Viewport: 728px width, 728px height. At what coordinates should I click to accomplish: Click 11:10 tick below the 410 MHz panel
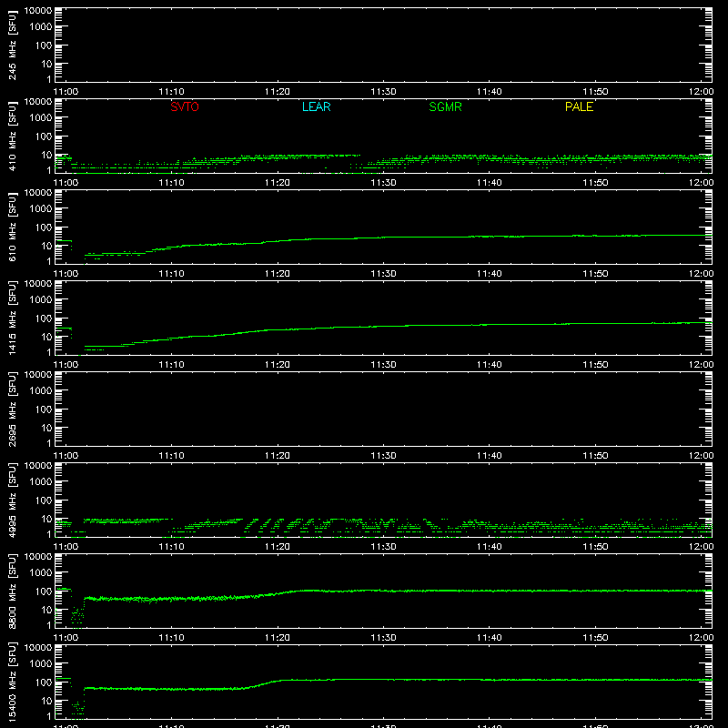(172, 183)
